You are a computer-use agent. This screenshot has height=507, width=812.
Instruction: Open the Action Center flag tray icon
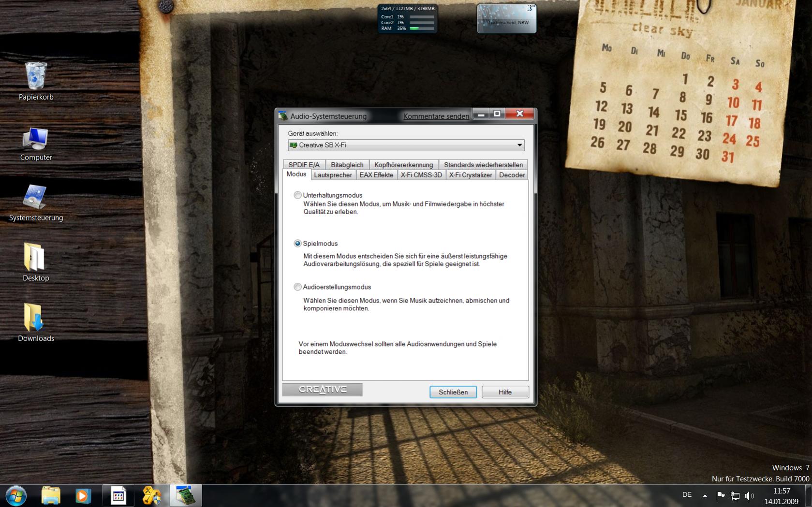(720, 495)
